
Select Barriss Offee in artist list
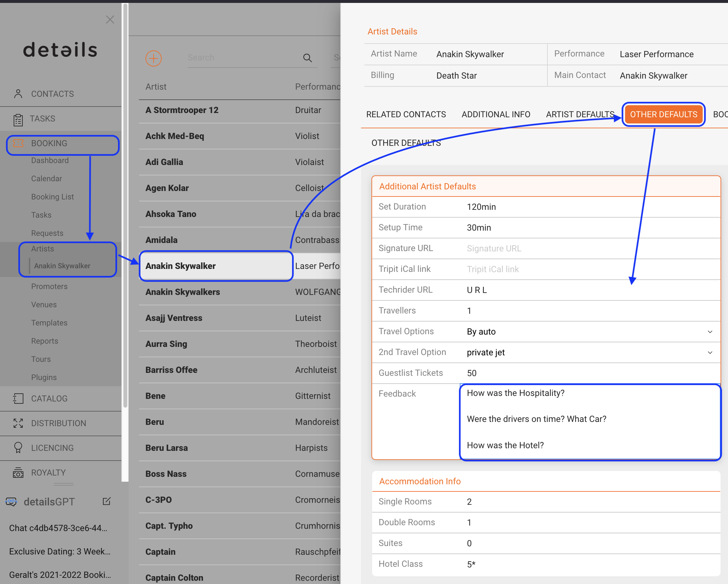pyautogui.click(x=240, y=370)
